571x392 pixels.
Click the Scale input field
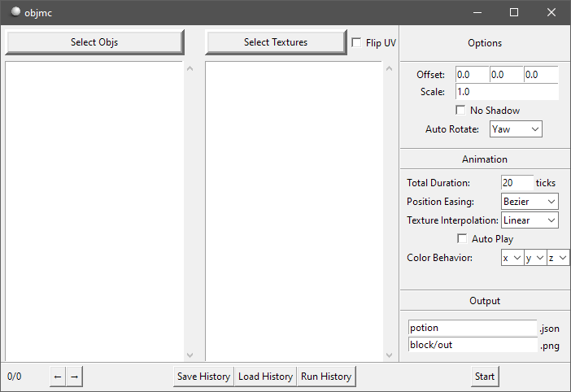coord(506,92)
